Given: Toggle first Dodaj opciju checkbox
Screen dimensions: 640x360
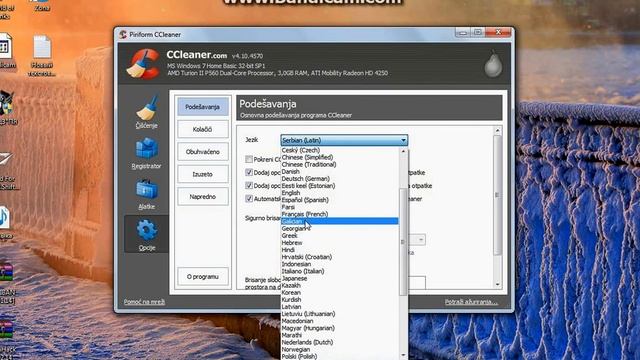Looking at the screenshot, I should pos(249,172).
